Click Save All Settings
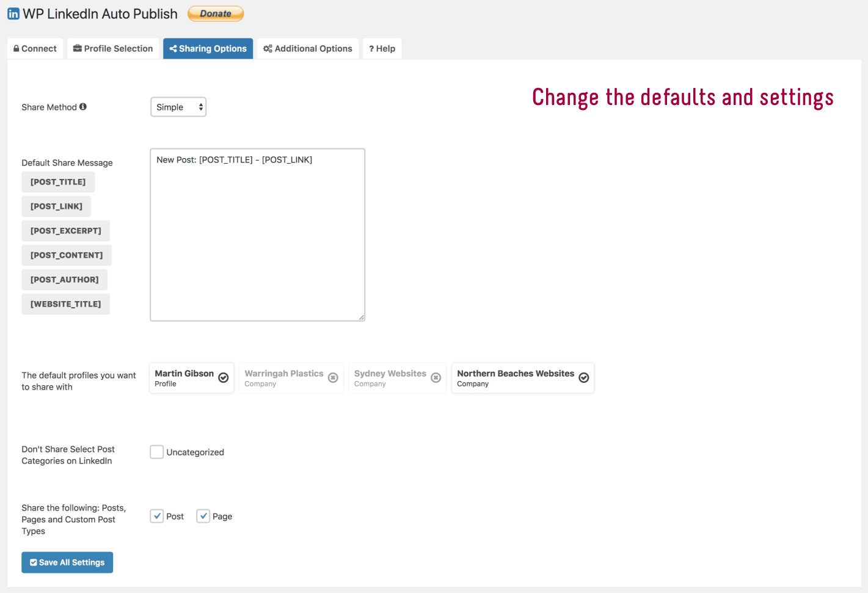 (67, 562)
